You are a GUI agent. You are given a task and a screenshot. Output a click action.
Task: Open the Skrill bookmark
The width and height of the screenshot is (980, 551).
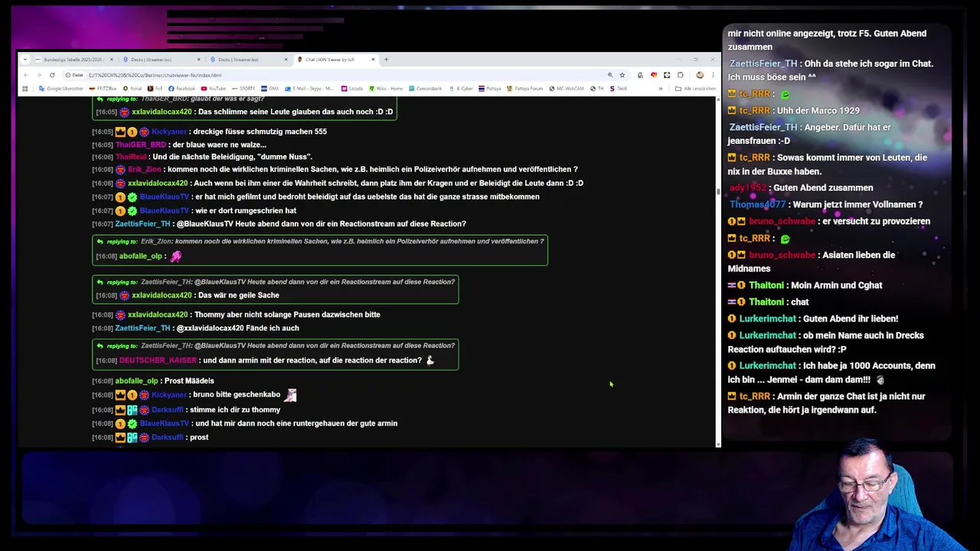click(618, 89)
